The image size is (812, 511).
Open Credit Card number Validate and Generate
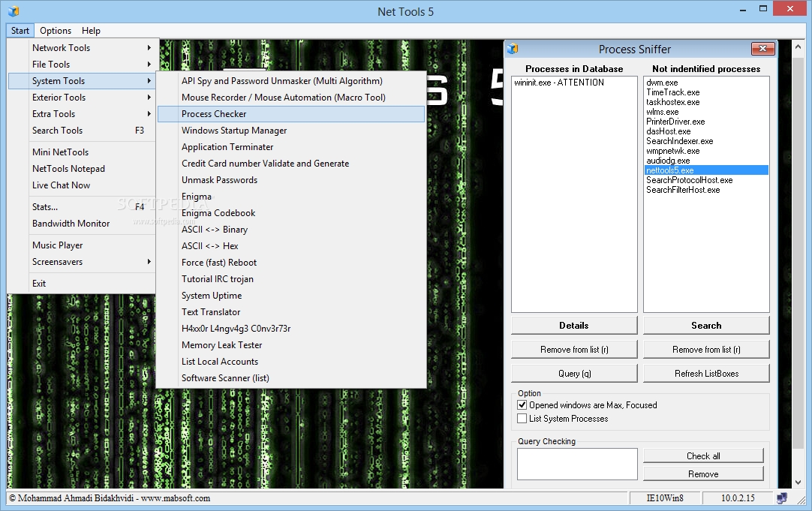(291, 164)
